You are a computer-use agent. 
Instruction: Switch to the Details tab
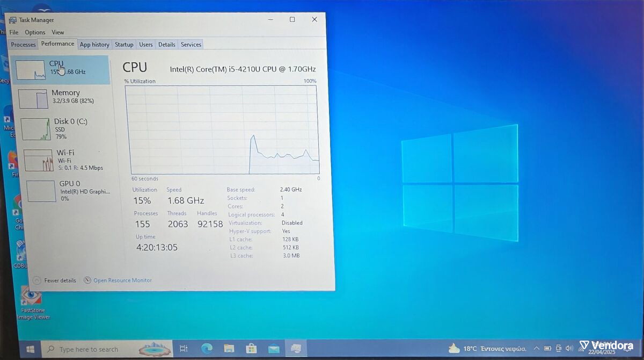click(167, 45)
